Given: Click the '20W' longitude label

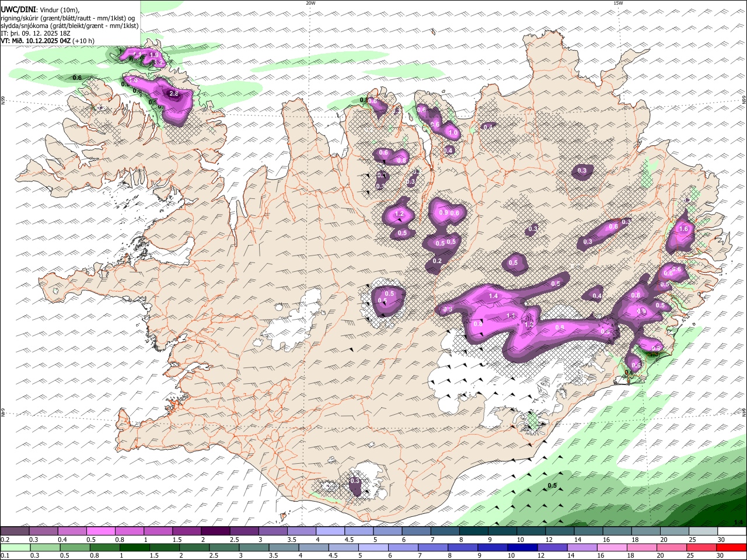Looking at the screenshot, I should pos(310,3).
